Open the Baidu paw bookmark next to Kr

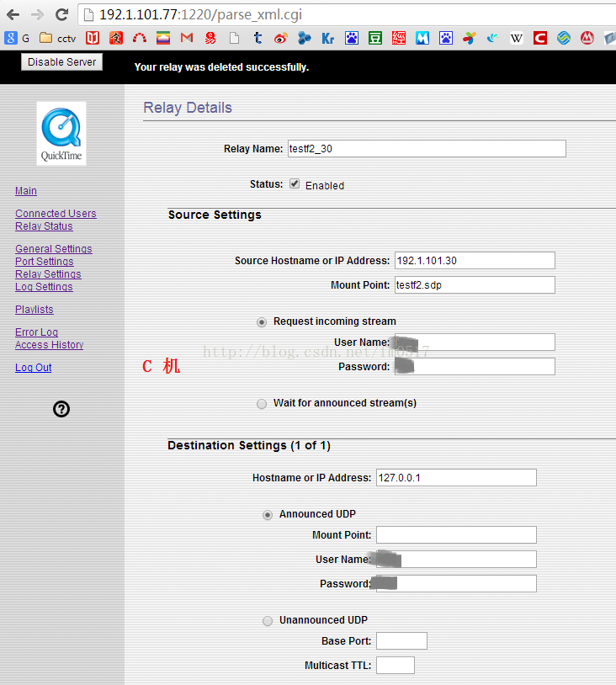pyautogui.click(x=352, y=39)
